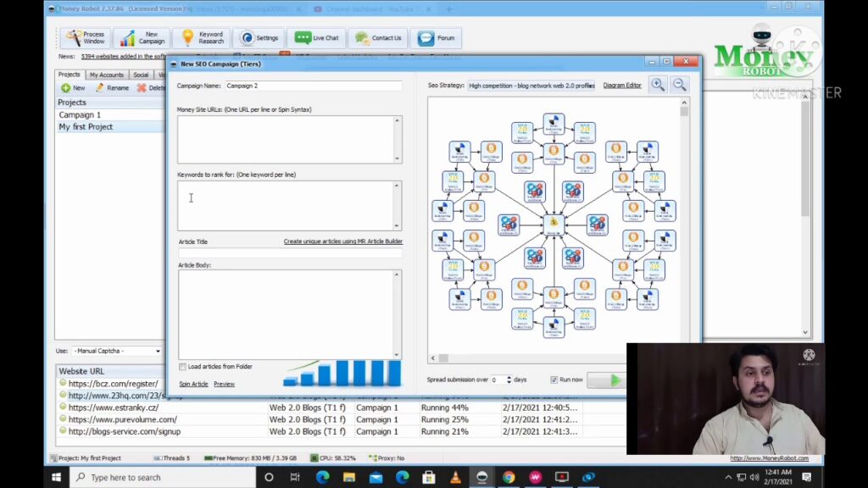Open the Use Manual Captcha dropdown

tap(116, 351)
